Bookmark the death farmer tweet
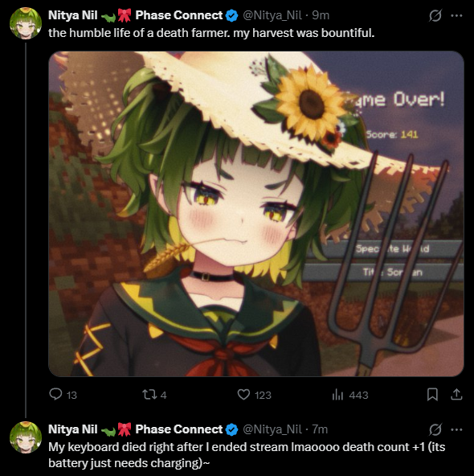The image size is (474, 476). pos(432,395)
